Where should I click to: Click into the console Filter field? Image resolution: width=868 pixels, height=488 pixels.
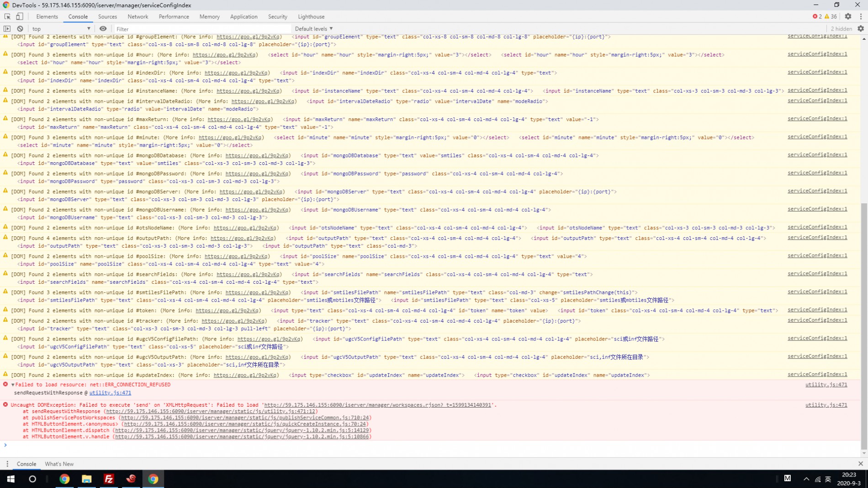(202, 29)
